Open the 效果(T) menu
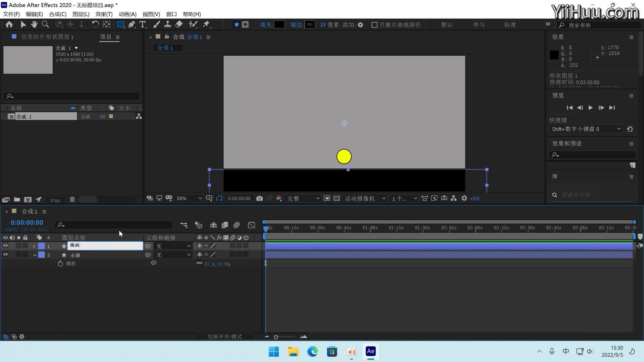Image resolution: width=644 pixels, height=362 pixels. coord(104,14)
